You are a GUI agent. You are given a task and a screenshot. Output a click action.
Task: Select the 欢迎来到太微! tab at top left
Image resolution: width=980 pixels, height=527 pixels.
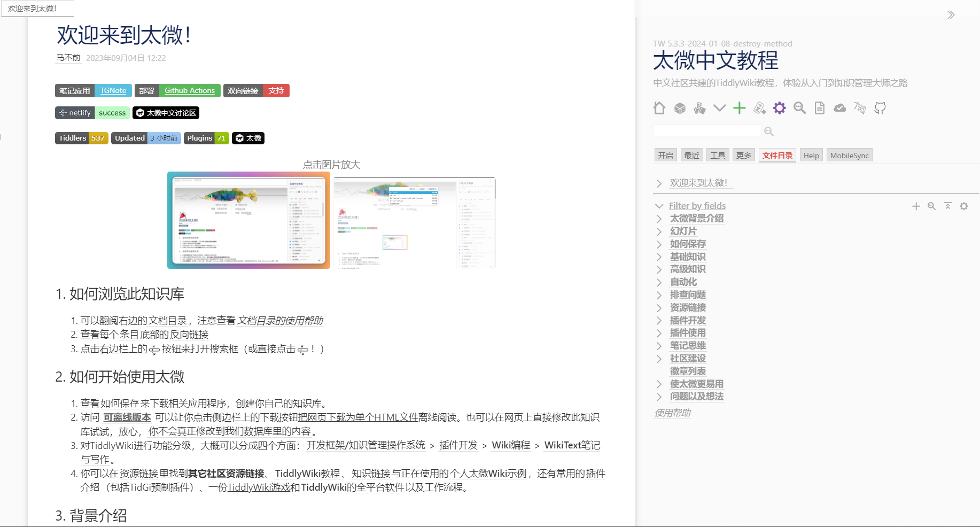click(x=38, y=9)
